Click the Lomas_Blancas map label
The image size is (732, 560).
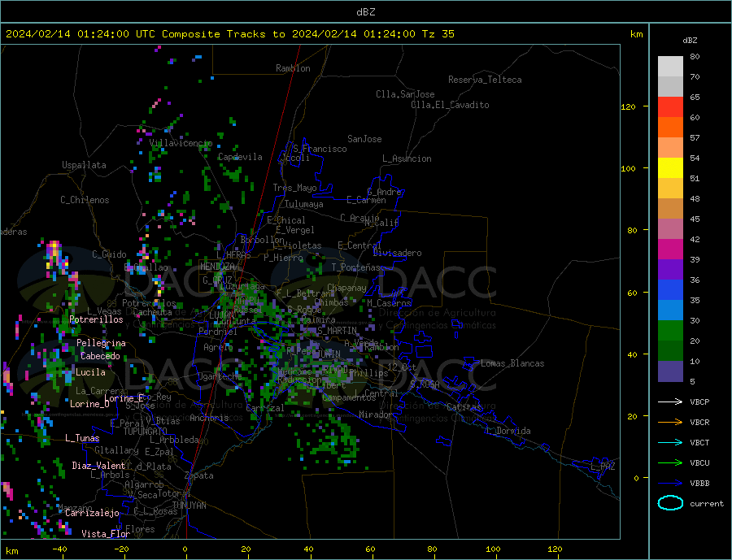(512, 363)
